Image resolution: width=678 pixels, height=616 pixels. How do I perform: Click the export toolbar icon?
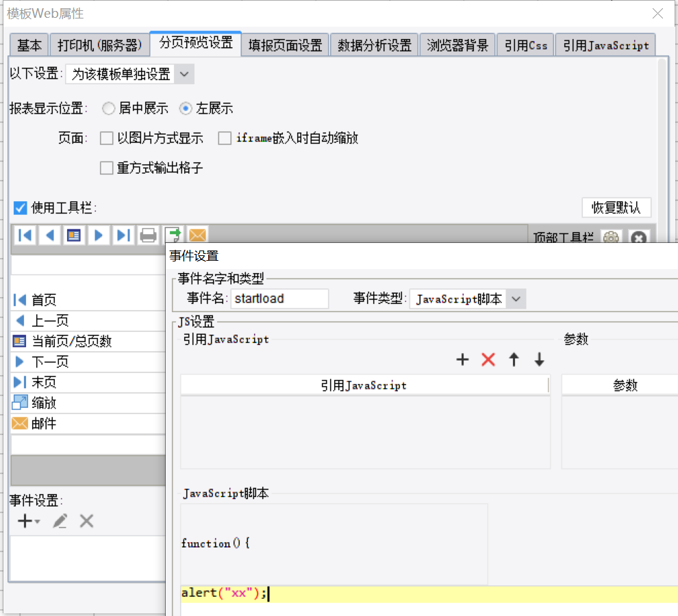[173, 234]
